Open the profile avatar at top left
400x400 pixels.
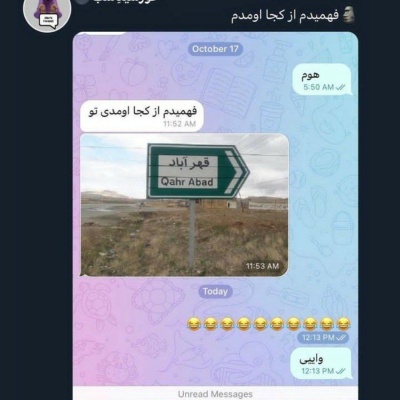pyautogui.click(x=47, y=13)
